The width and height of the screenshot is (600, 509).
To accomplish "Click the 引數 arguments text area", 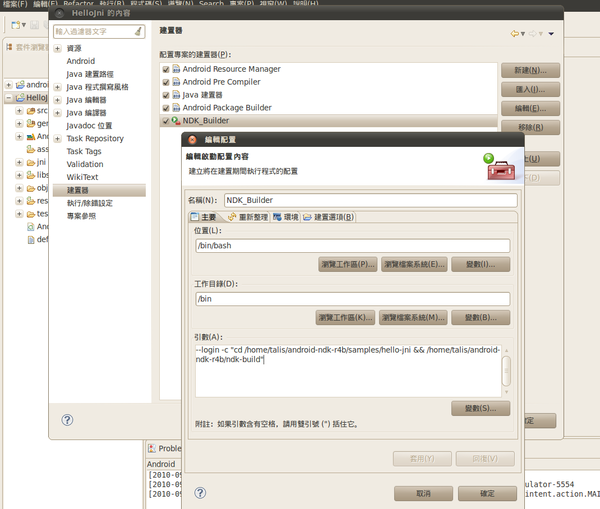I will click(348, 371).
